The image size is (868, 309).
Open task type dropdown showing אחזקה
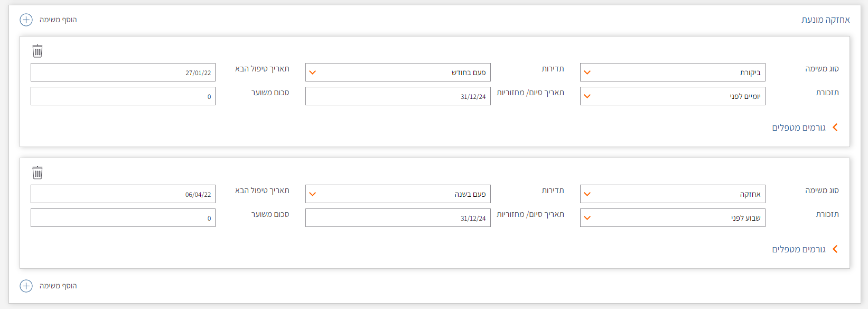[x=672, y=194]
